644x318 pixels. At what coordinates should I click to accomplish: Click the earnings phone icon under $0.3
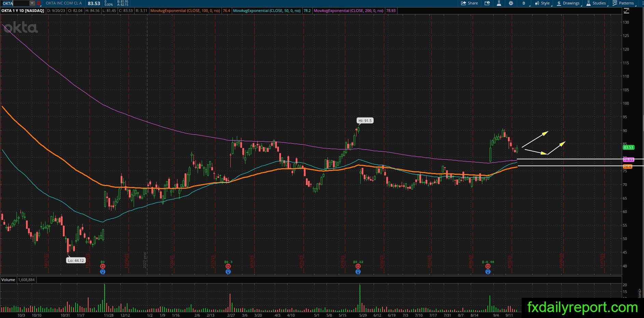tap(228, 266)
